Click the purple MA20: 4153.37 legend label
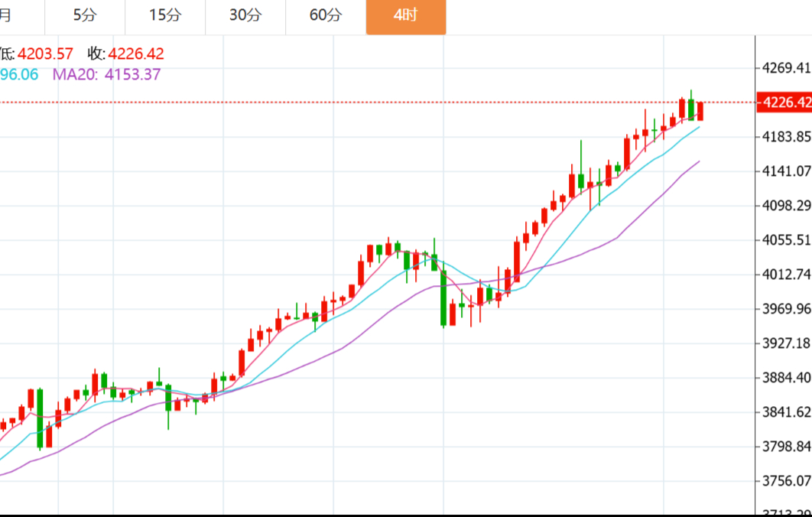This screenshot has height=517, width=812. click(x=106, y=74)
